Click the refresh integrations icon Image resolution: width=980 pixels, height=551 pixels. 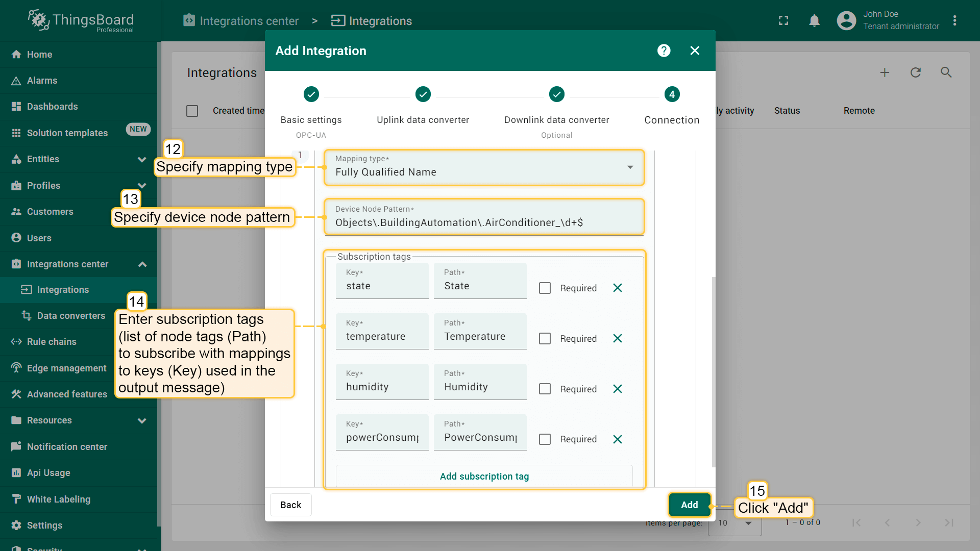coord(916,72)
